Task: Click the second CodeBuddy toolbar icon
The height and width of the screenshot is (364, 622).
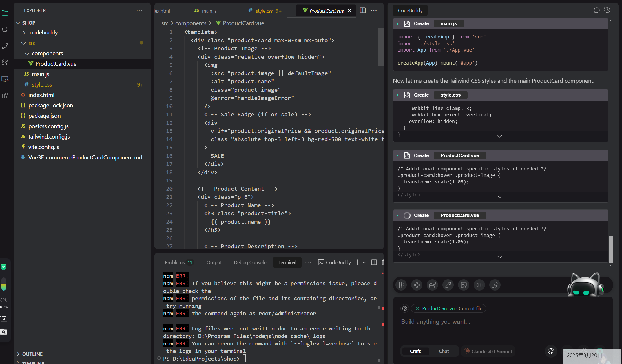Action: click(x=417, y=285)
